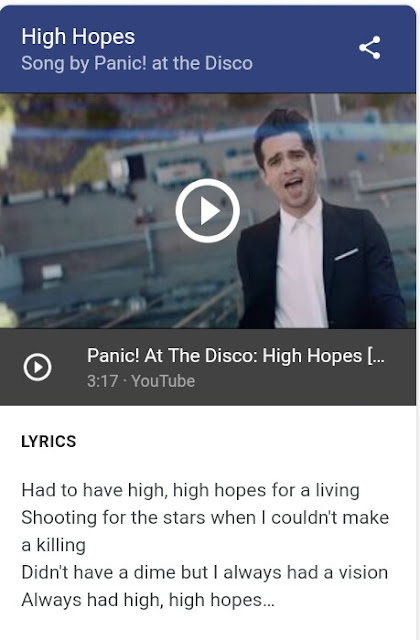Select "Didn't have a dime" lyric line
Image resolution: width=420 pixels, height=640 pixels.
(x=204, y=573)
